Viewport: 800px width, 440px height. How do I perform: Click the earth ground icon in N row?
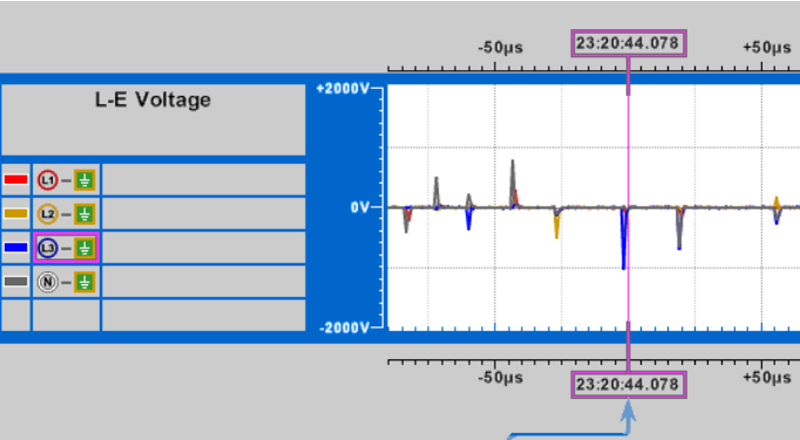pyautogui.click(x=85, y=282)
